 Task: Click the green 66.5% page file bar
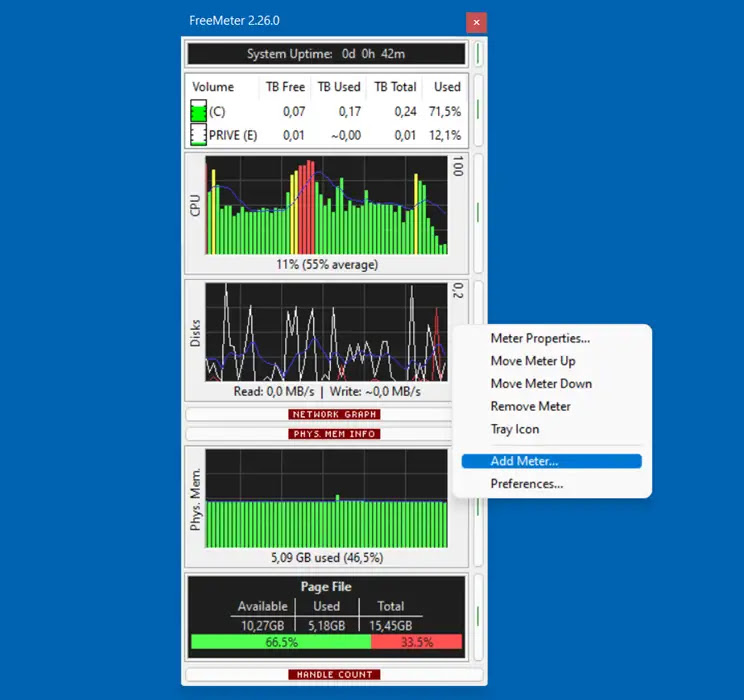[x=281, y=642]
